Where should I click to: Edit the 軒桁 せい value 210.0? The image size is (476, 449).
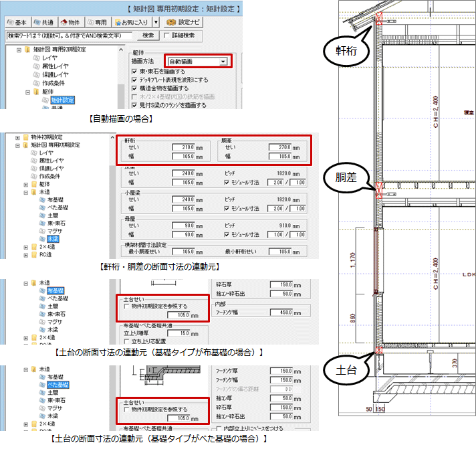tap(183, 147)
